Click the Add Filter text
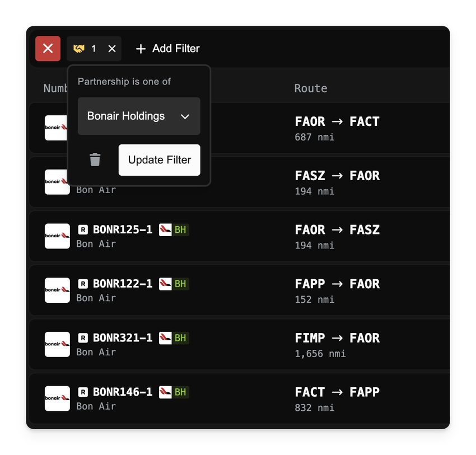 pyautogui.click(x=176, y=49)
